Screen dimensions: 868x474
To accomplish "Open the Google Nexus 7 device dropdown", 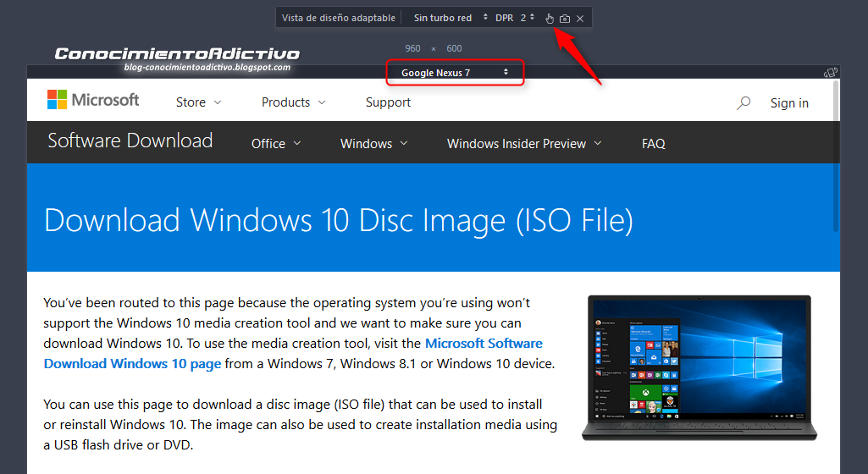I will pyautogui.click(x=455, y=73).
